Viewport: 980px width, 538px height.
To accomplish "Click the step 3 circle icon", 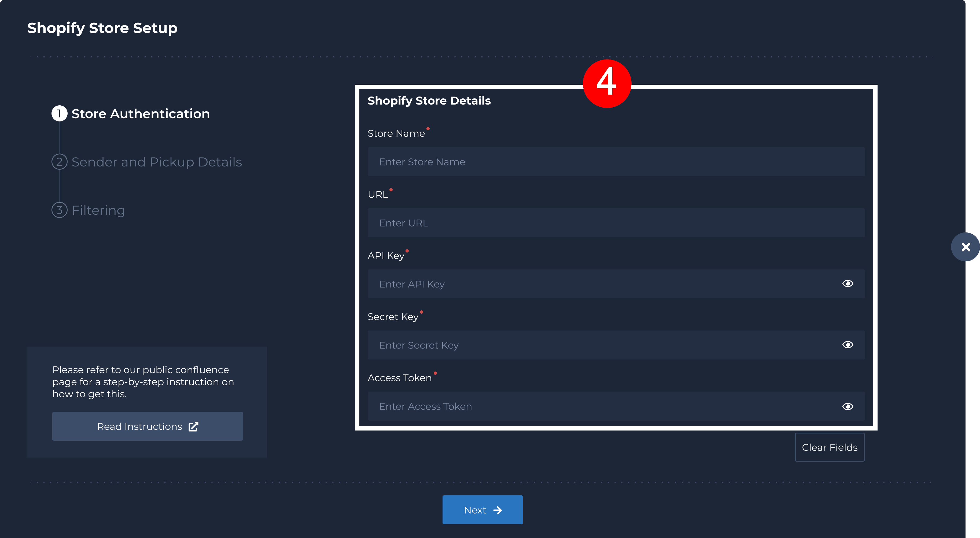I will (x=59, y=210).
